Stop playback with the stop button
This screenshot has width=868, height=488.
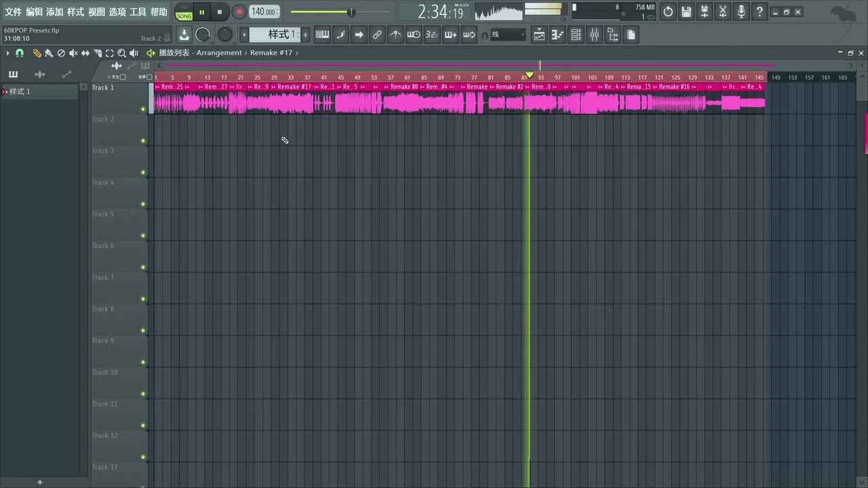(219, 12)
